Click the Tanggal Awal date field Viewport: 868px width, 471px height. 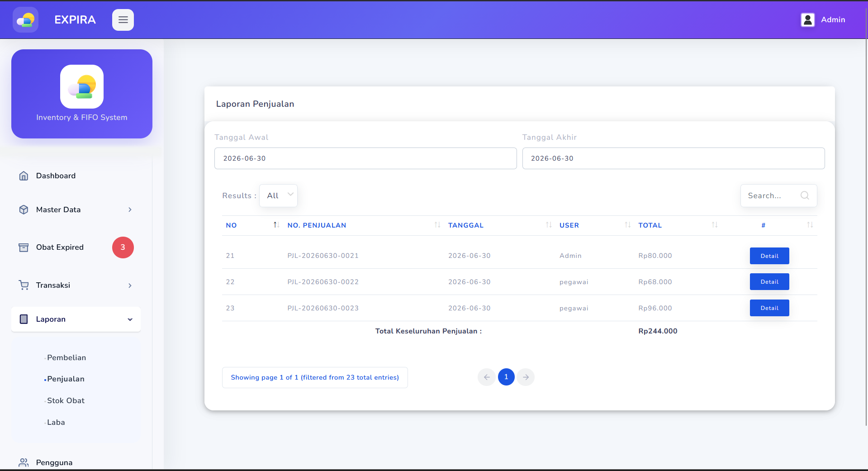click(365, 158)
